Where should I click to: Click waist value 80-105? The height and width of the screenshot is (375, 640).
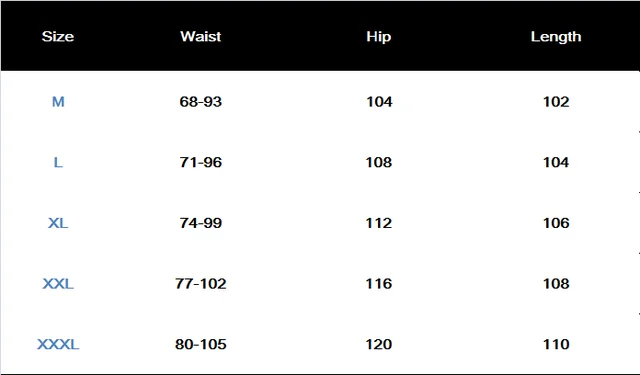coord(200,344)
